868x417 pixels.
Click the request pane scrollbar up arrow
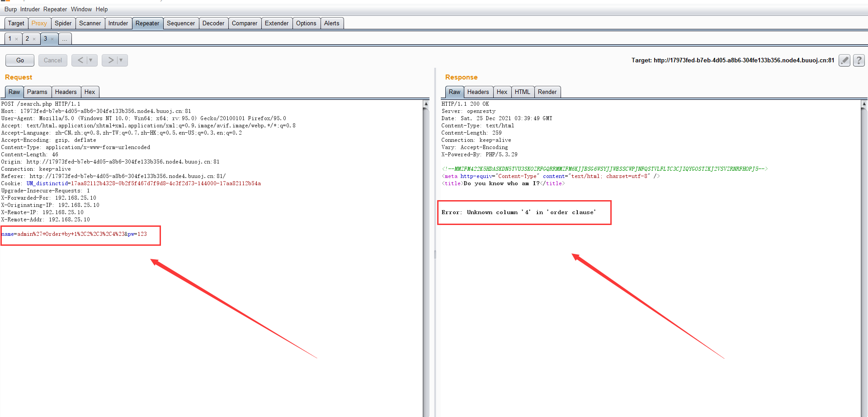click(426, 103)
